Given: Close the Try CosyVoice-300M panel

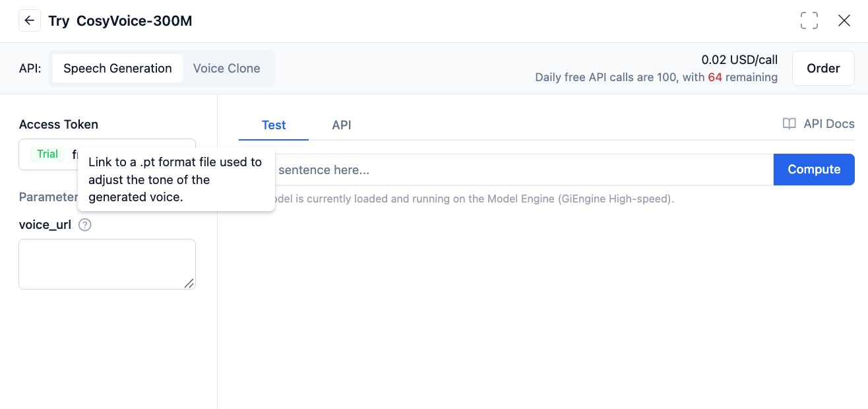Looking at the screenshot, I should tap(844, 20).
